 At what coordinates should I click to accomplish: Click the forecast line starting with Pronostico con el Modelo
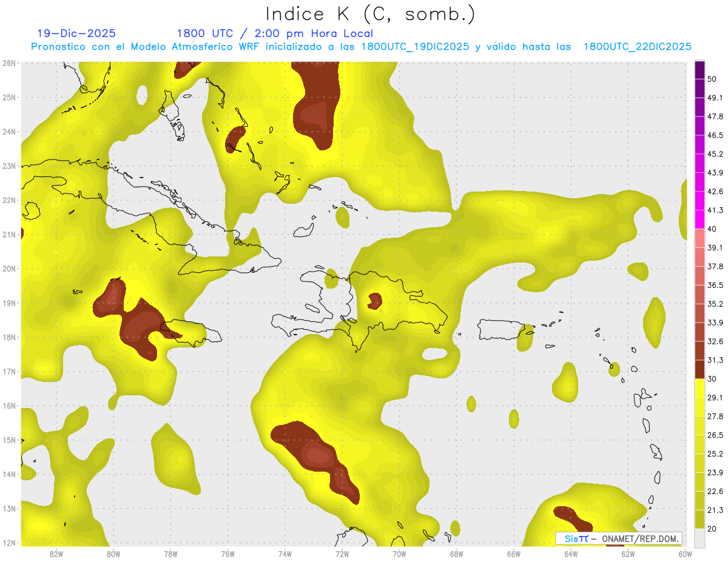pyautogui.click(x=361, y=46)
